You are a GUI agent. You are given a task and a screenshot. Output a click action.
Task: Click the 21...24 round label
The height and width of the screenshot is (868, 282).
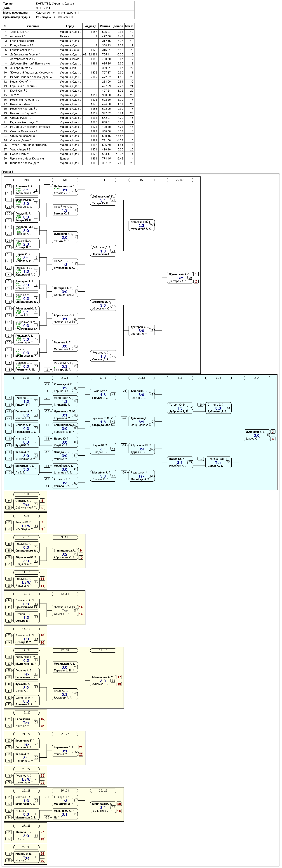pos(26,734)
